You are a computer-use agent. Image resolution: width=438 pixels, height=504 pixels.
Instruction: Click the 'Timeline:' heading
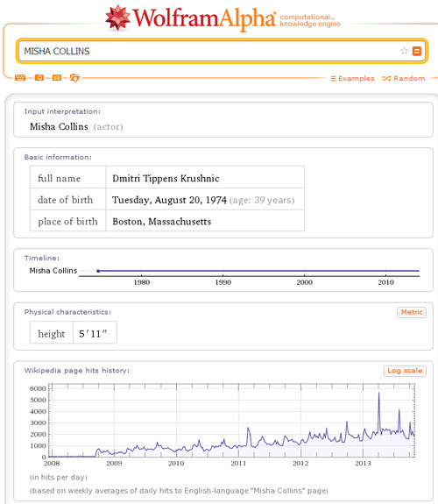coord(42,258)
